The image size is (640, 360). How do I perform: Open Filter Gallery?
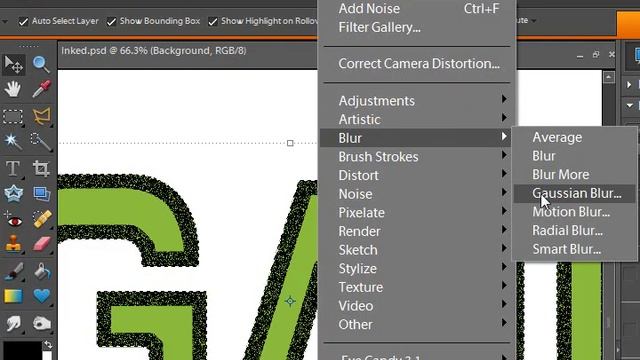pyautogui.click(x=417, y=27)
